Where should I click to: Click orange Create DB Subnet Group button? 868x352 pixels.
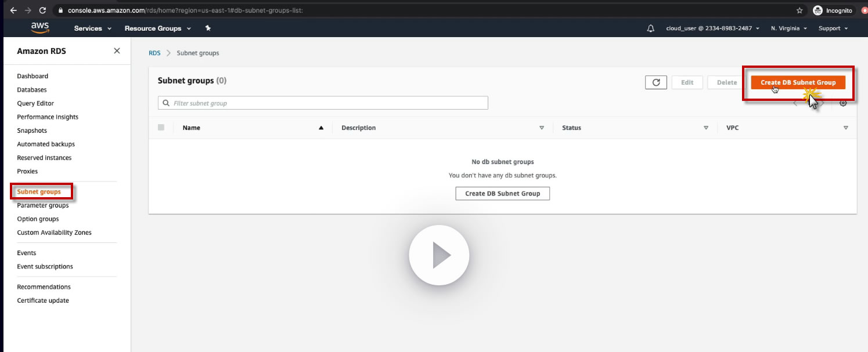[x=798, y=82]
